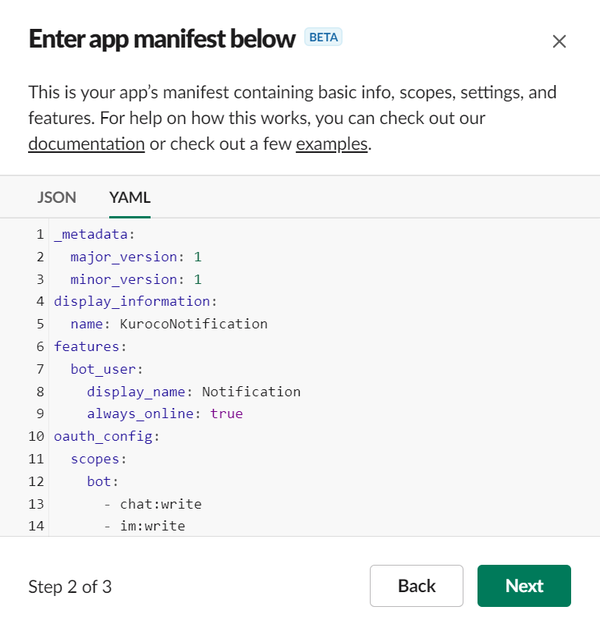Click the minor_version: 1 line

tap(136, 279)
